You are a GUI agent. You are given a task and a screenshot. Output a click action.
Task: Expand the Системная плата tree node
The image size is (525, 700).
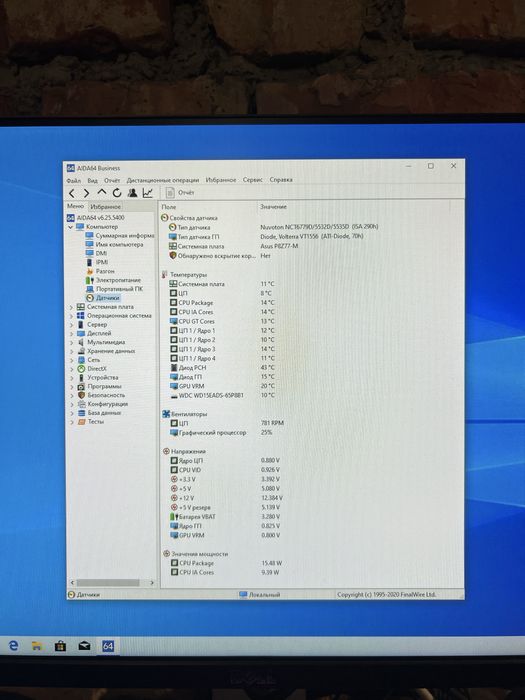(x=71, y=307)
